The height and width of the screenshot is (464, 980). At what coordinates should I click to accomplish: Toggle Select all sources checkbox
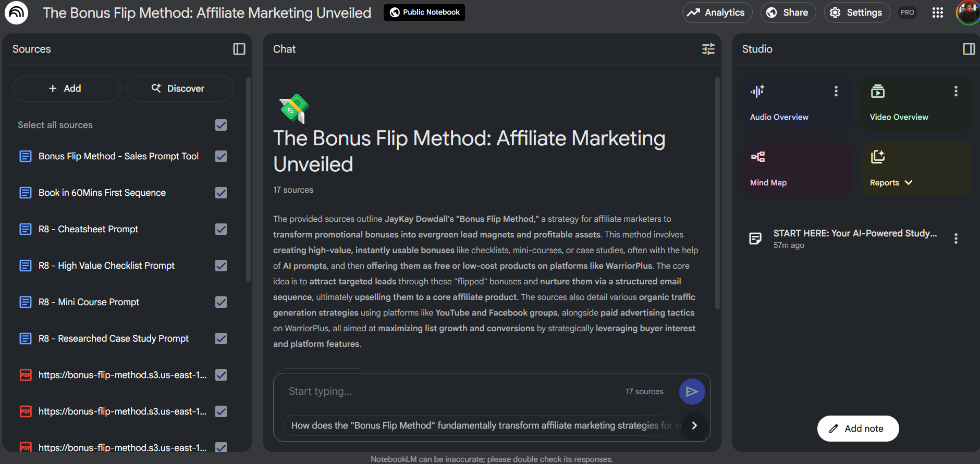[221, 125]
